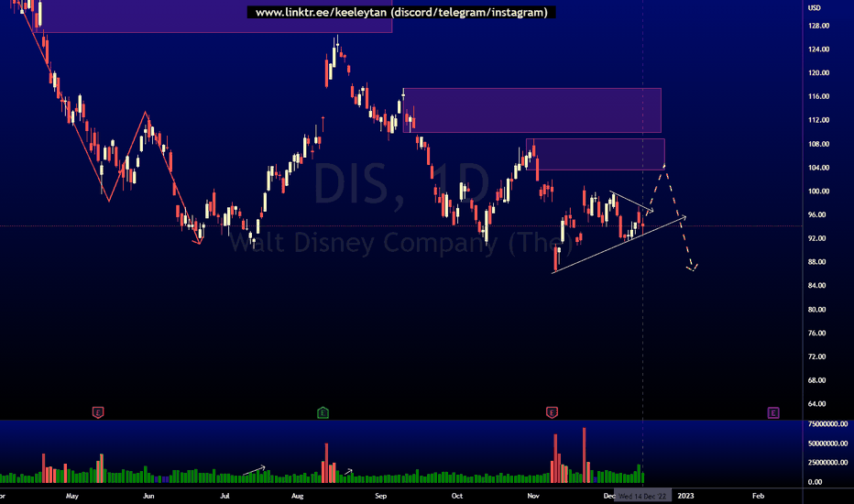Click the 108.00 price axis label
Viewport: 854px width, 504px height.
[818, 144]
